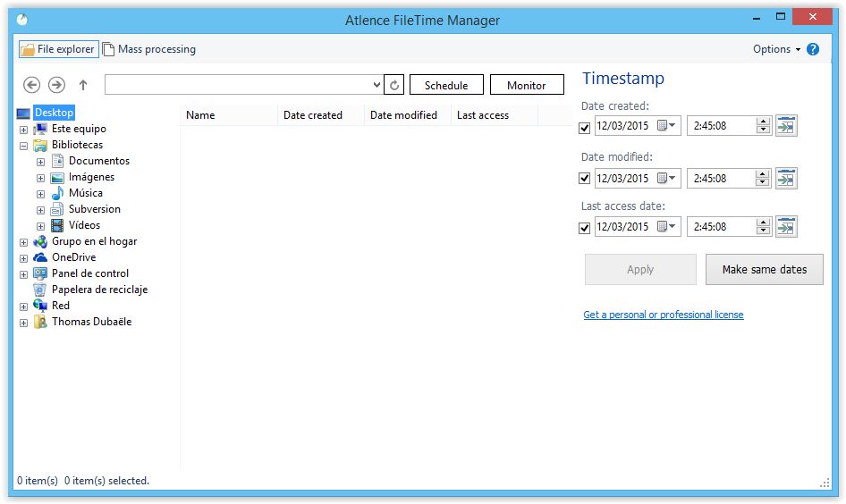The width and height of the screenshot is (846, 504).
Task: Uncheck the Date modified checkbox
Action: click(584, 179)
